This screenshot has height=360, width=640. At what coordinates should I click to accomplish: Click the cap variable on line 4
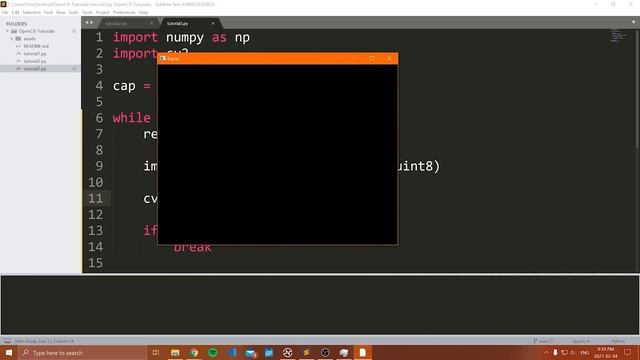(x=124, y=86)
